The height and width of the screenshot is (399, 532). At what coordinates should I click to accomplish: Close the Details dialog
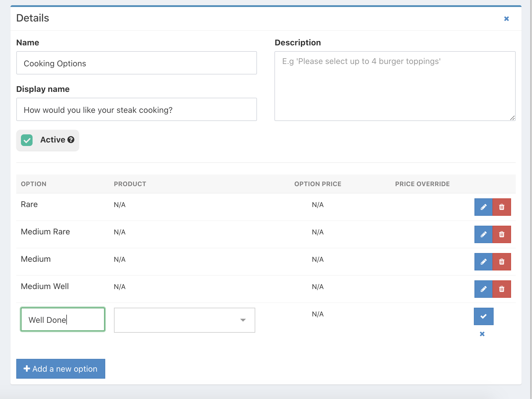click(x=506, y=19)
